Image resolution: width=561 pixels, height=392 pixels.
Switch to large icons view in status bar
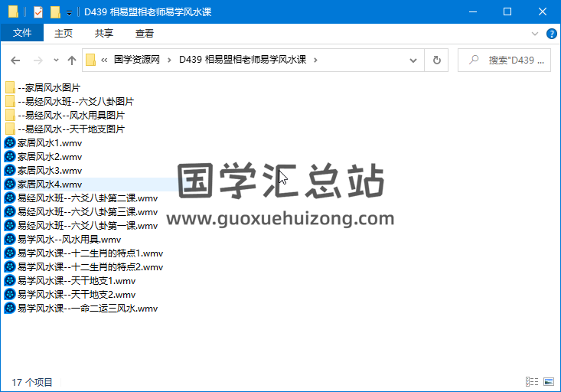point(548,381)
